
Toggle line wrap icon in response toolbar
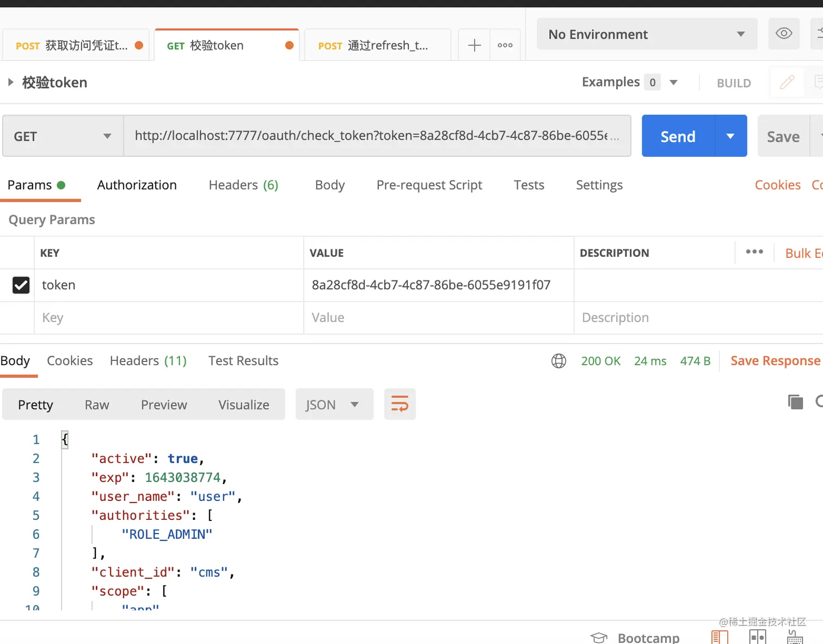[x=400, y=404]
